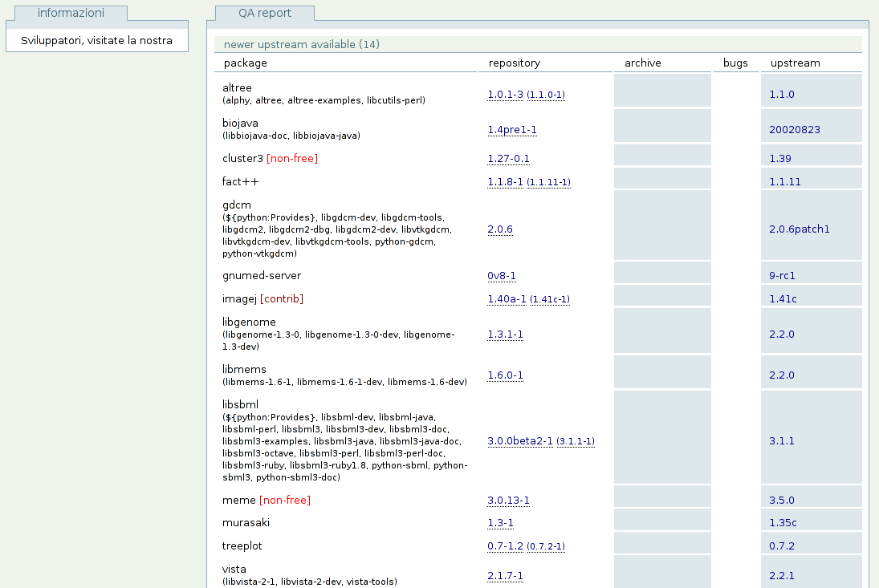Open imagej upstream version 1.41c
Screen dimensions: 879x588
coord(783,299)
